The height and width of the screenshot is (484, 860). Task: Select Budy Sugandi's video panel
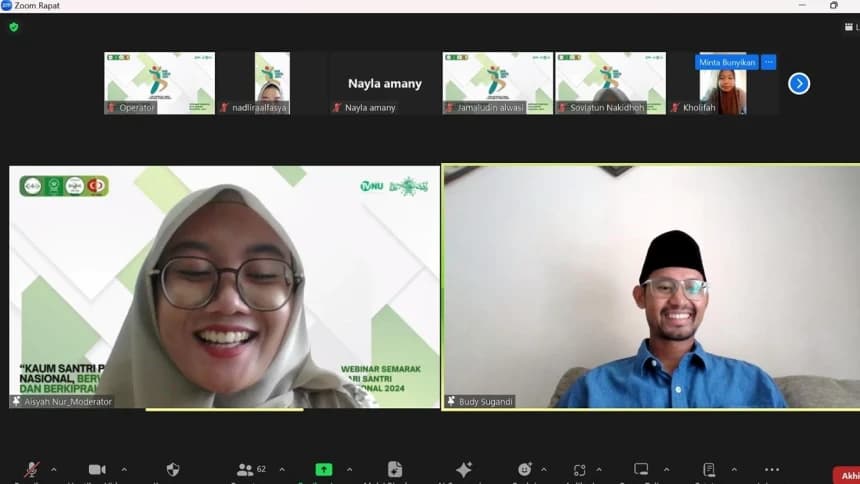pyautogui.click(x=652, y=287)
